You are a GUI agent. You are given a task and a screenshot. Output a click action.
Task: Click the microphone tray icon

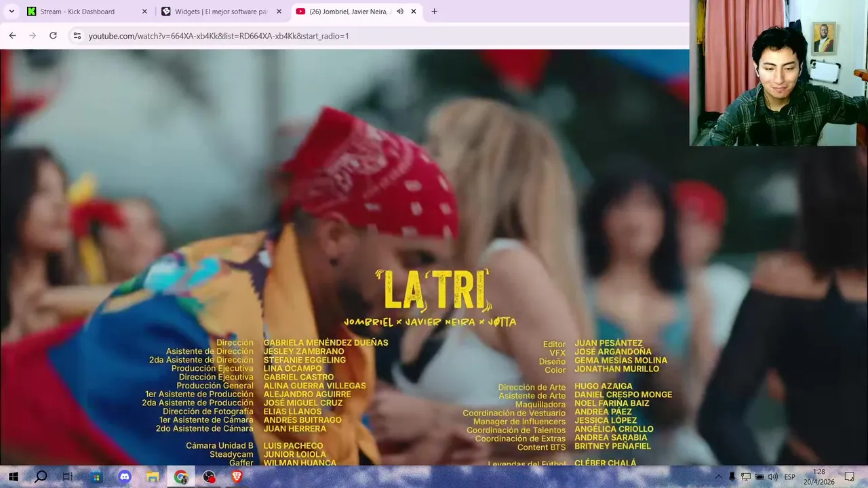(732, 477)
